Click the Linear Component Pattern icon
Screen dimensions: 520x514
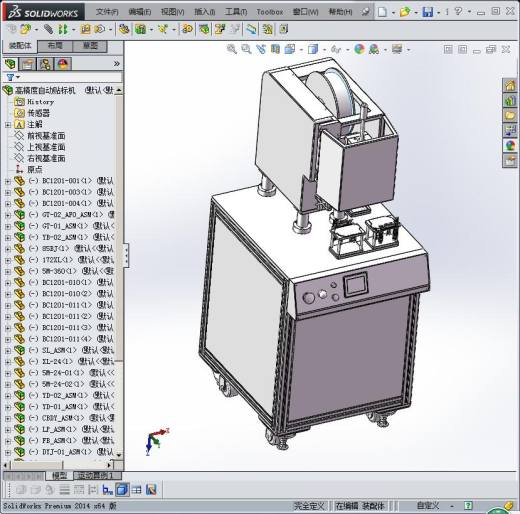[63, 29]
